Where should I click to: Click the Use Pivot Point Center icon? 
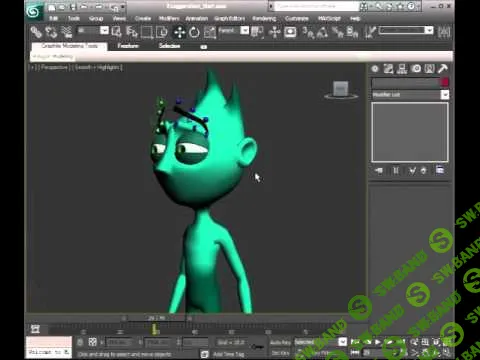[257, 32]
